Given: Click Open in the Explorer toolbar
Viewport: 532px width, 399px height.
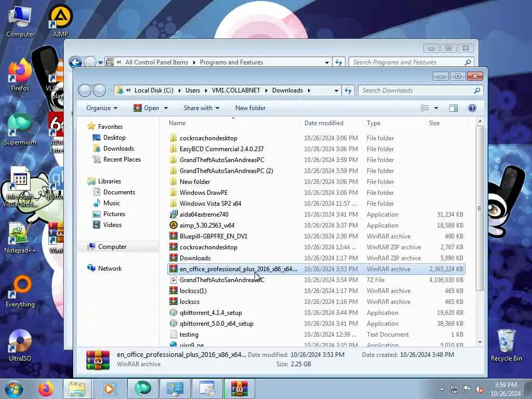Looking at the screenshot, I should [147, 108].
